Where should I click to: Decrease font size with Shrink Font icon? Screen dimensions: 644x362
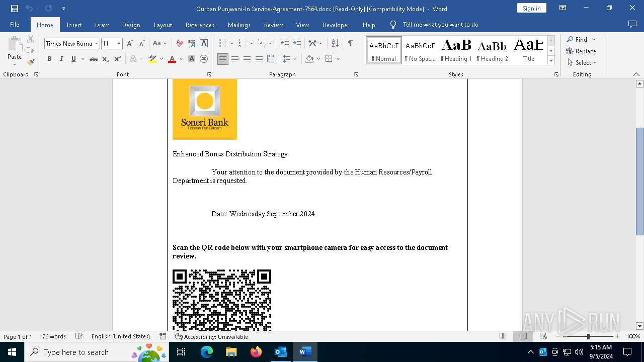coord(142,44)
